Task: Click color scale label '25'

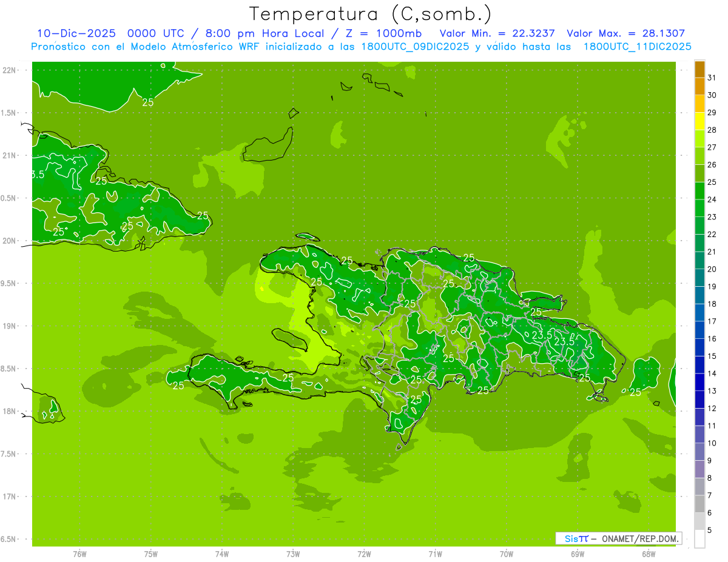Action: 712,182
